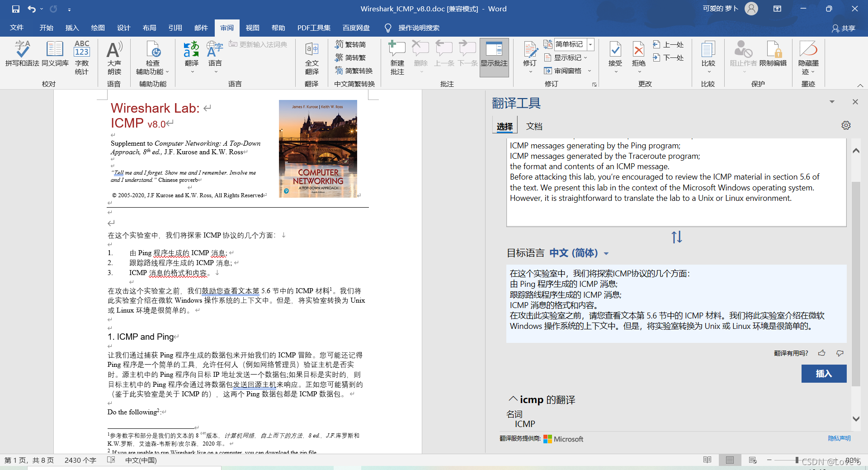Image resolution: width=868 pixels, height=470 pixels.
Task: Open the 语言 language settings
Action: (x=215, y=57)
